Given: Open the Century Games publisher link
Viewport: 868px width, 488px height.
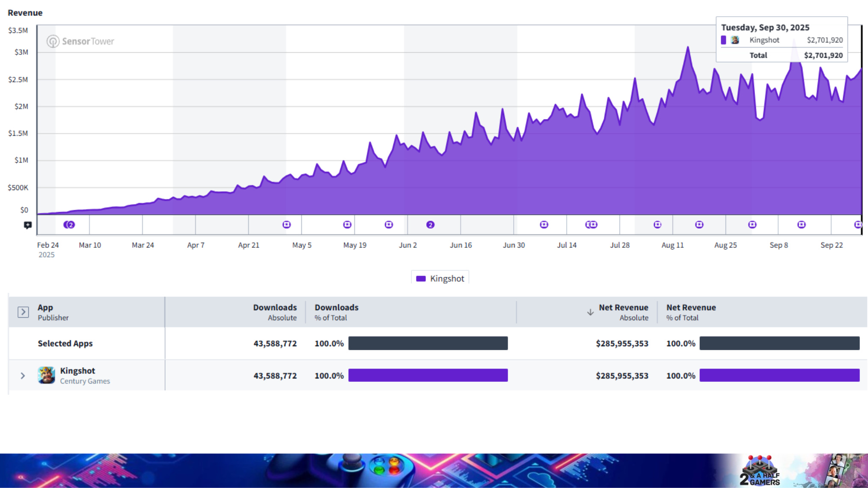Looking at the screenshot, I should pyautogui.click(x=85, y=381).
